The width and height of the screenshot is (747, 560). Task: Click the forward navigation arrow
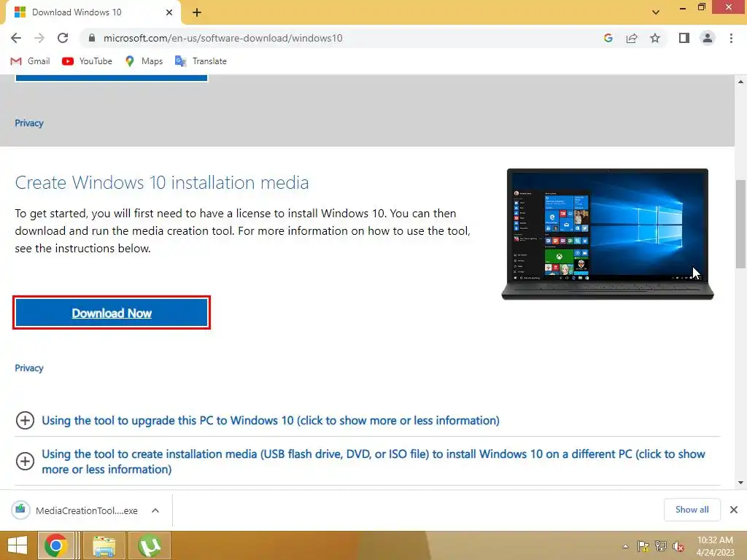pos(39,38)
